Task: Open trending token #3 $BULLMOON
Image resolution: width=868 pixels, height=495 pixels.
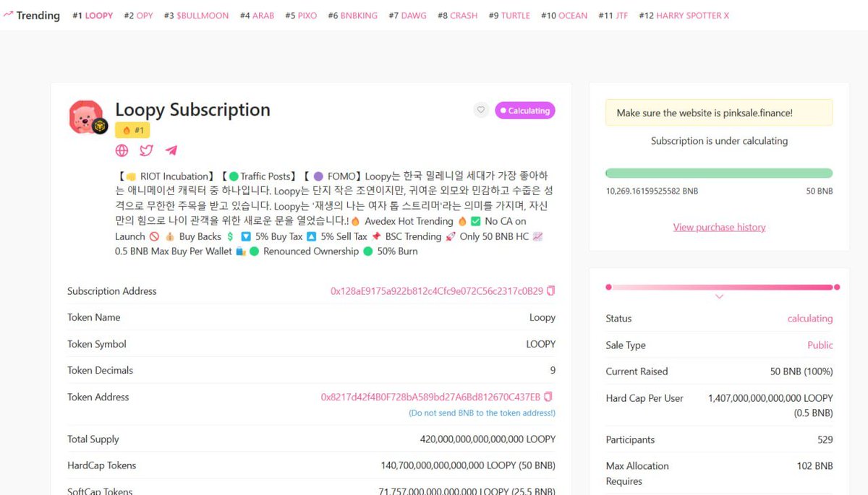Action: 196,15
